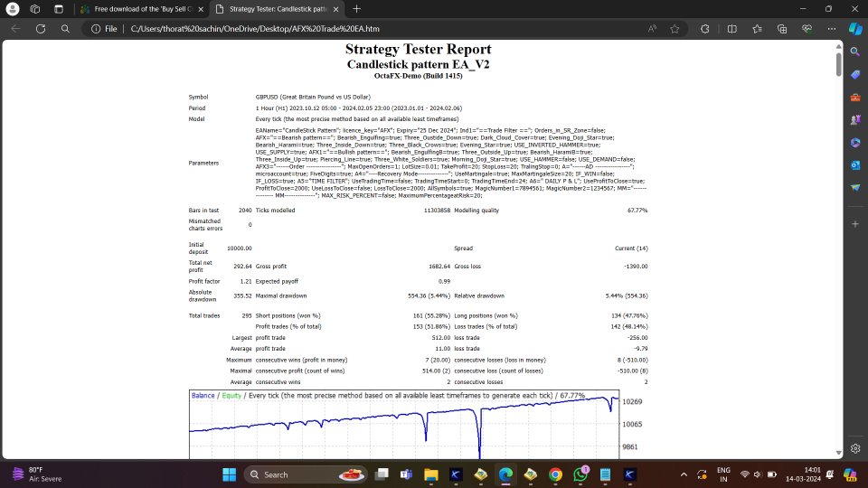Open sidebar settings gear icon
The image size is (868, 488).
[855, 448]
